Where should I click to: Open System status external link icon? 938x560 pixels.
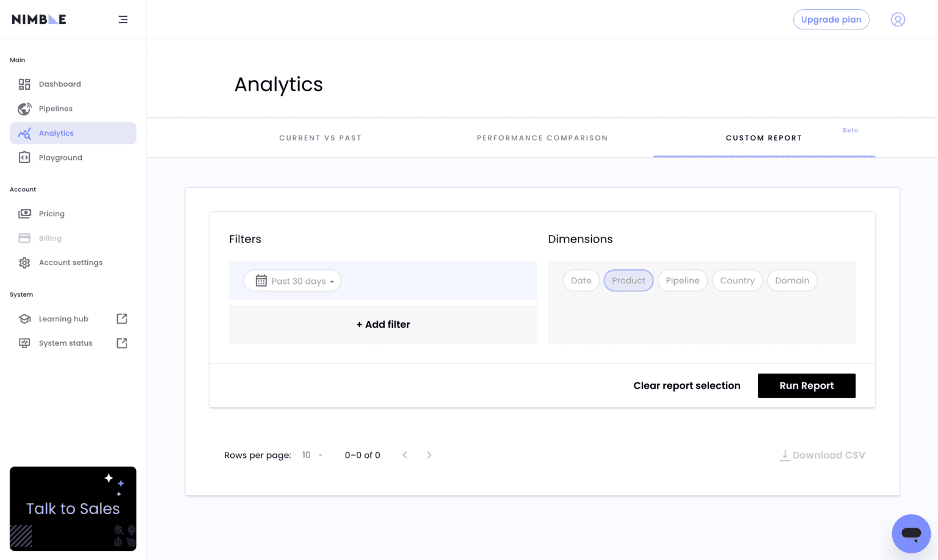122,343
